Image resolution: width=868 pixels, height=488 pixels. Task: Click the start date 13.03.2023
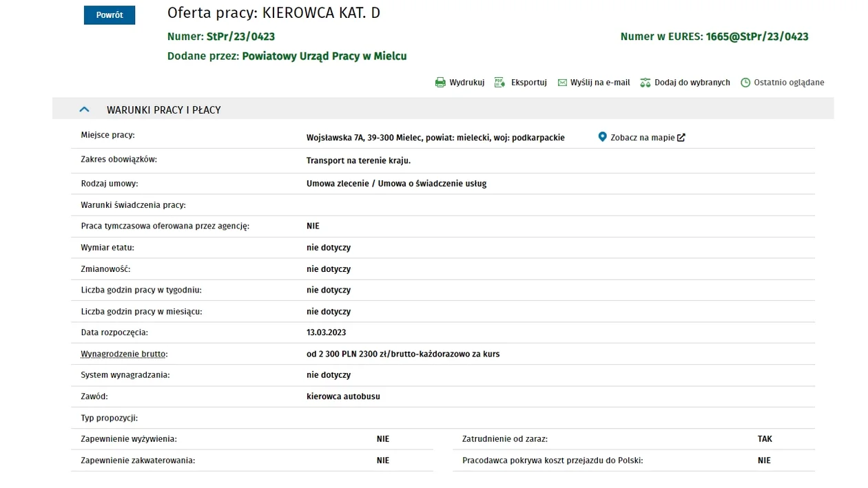coord(326,332)
